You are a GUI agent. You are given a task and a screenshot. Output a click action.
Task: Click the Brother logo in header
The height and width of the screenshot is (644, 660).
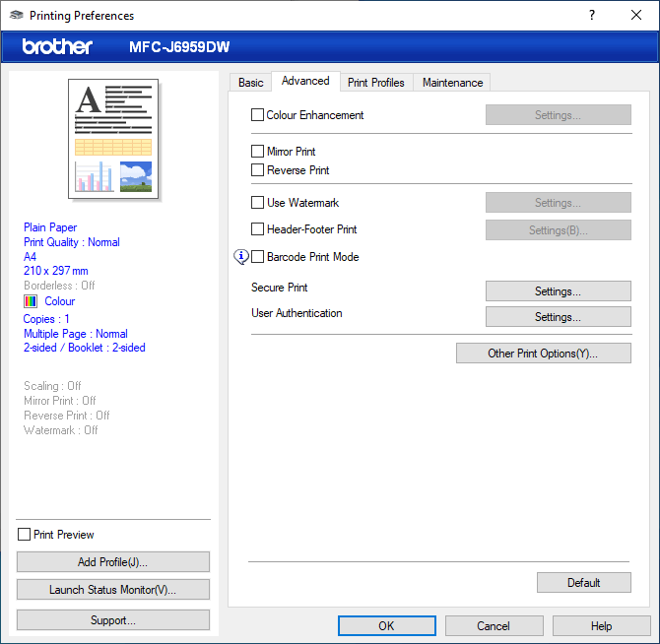(57, 47)
